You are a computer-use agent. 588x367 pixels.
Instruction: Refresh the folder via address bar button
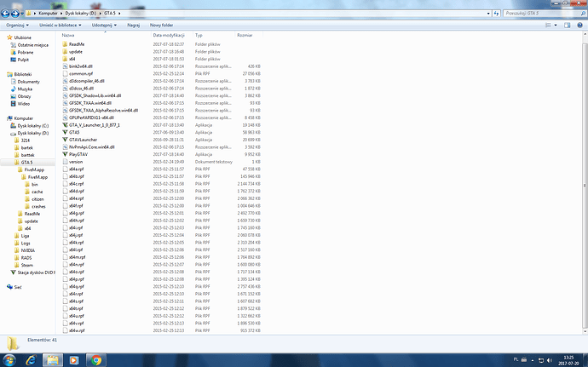coord(497,14)
